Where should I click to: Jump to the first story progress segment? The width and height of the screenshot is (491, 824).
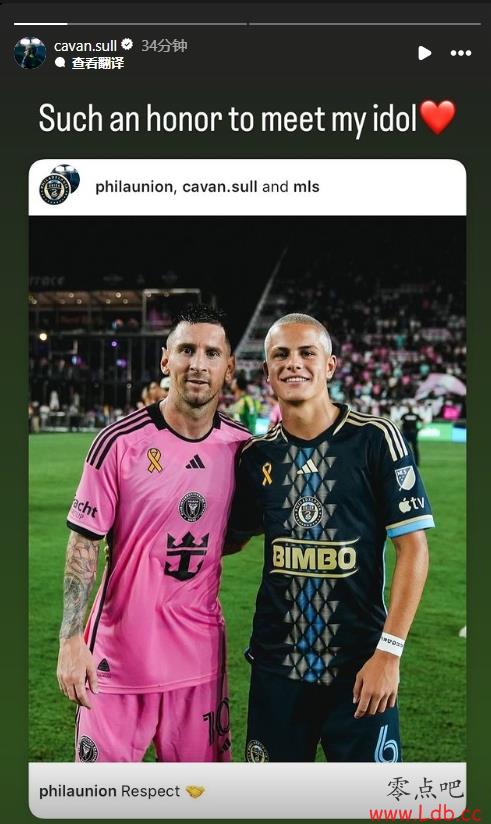[129, 24]
